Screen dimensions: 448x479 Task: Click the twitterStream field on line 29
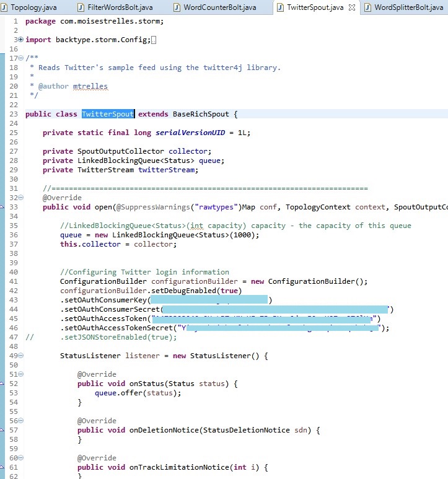coord(167,170)
